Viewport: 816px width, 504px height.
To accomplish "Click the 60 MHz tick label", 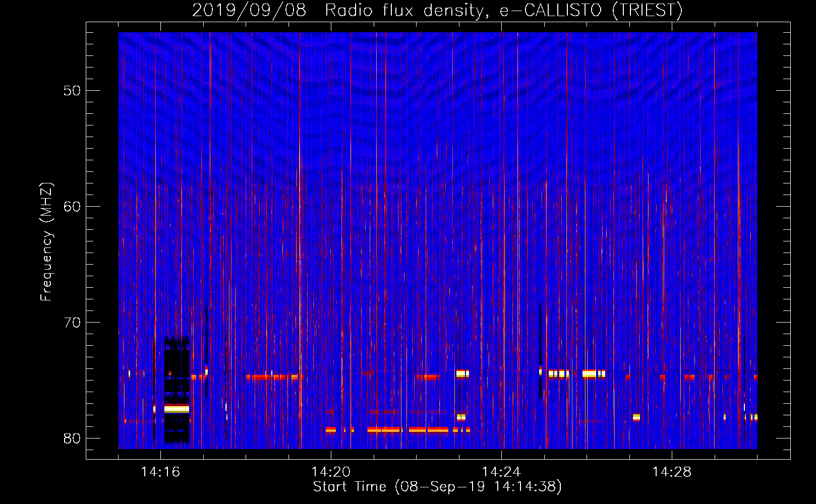I will coord(72,207).
